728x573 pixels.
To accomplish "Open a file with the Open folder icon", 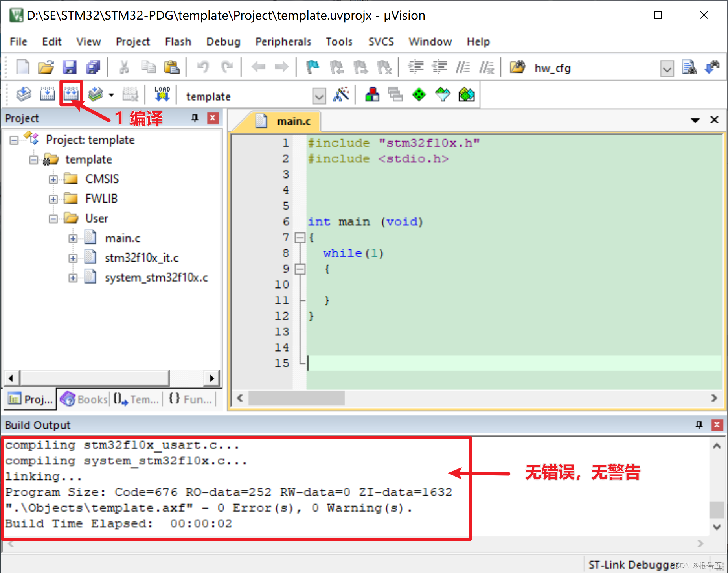I will point(46,67).
